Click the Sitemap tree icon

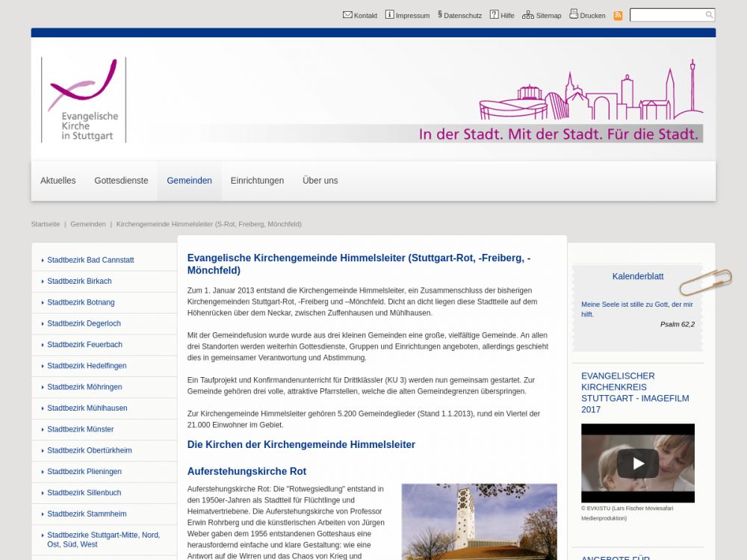(528, 15)
